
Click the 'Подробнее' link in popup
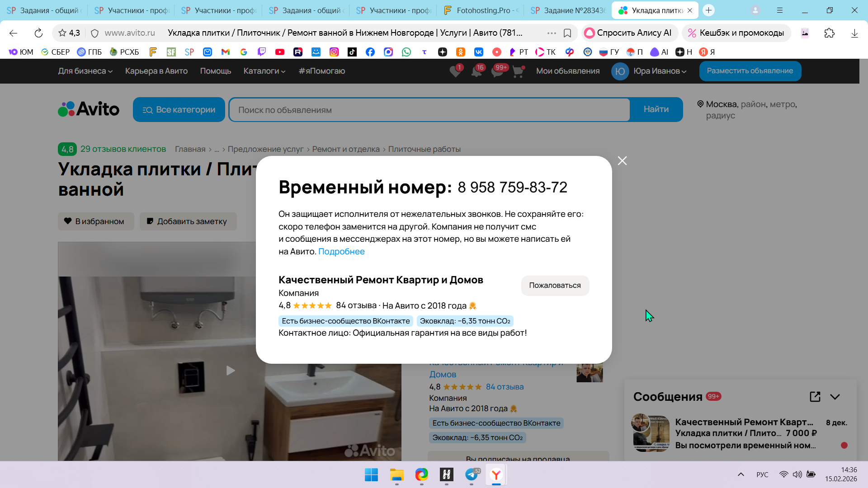tap(341, 252)
